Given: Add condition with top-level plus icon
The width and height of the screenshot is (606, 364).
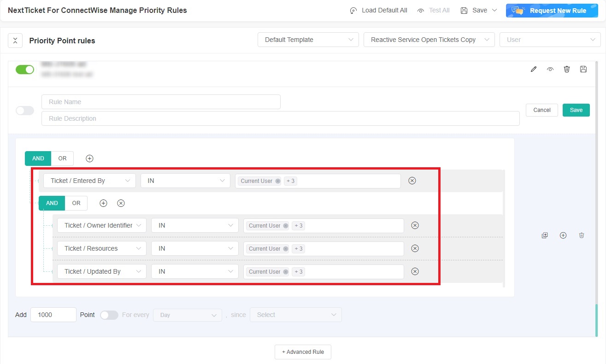Looking at the screenshot, I should point(90,159).
